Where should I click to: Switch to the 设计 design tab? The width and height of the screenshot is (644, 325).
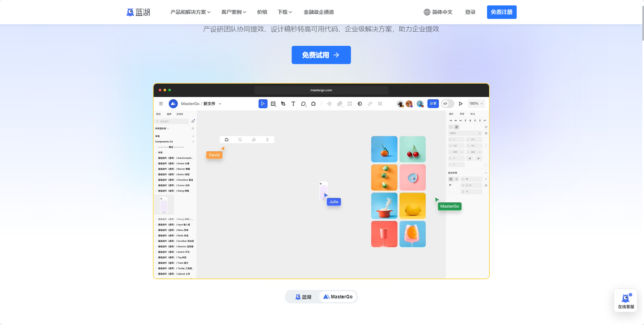click(451, 114)
